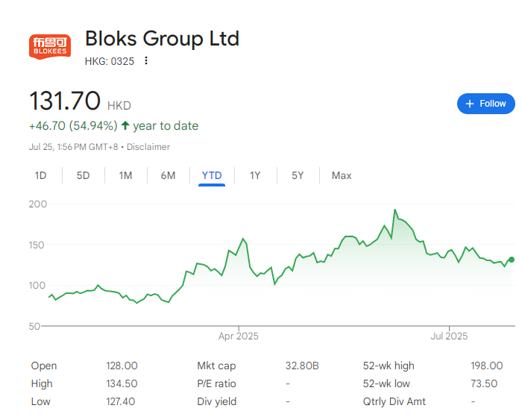Switch to the 1D range tab
522x420 pixels.
coord(40,175)
